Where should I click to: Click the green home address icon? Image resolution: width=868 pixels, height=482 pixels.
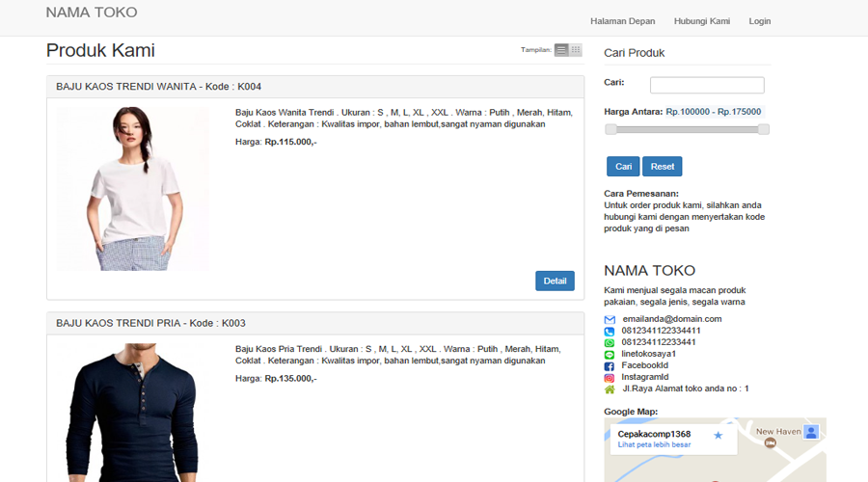[610, 389]
